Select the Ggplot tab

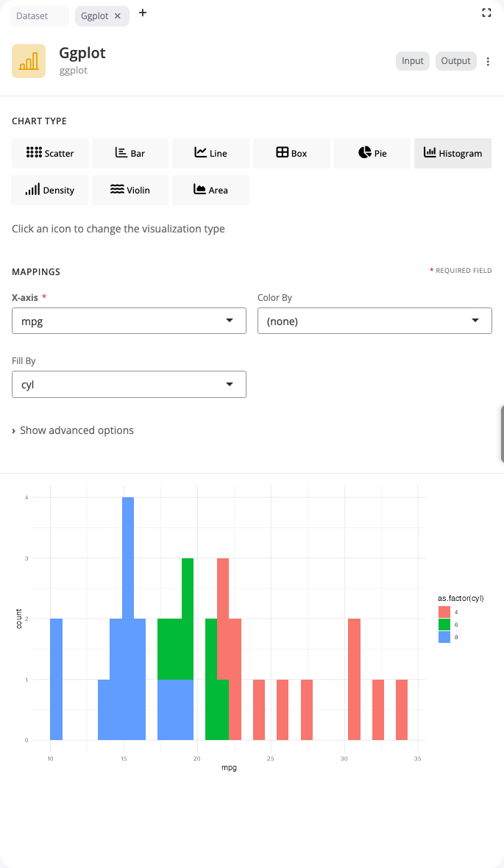(96, 15)
